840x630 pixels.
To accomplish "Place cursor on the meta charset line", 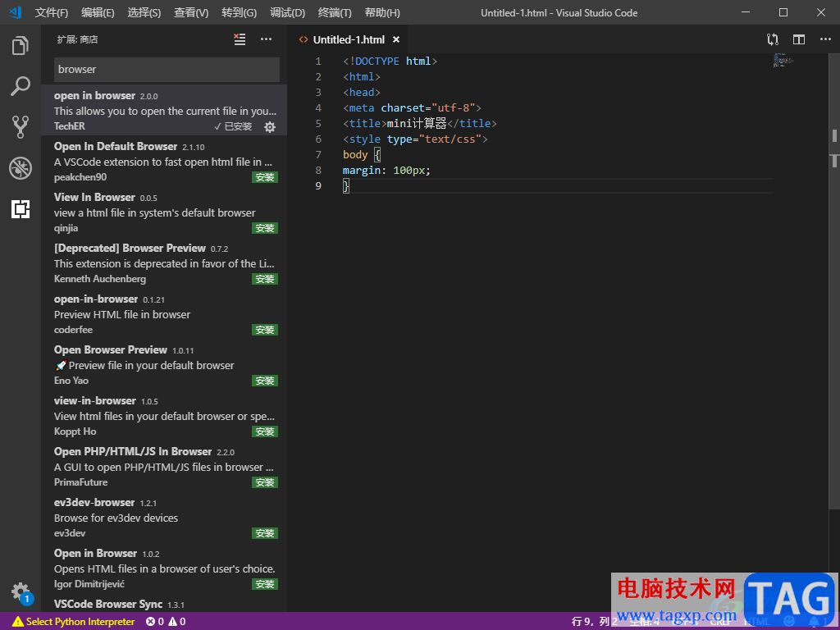I will coord(412,107).
